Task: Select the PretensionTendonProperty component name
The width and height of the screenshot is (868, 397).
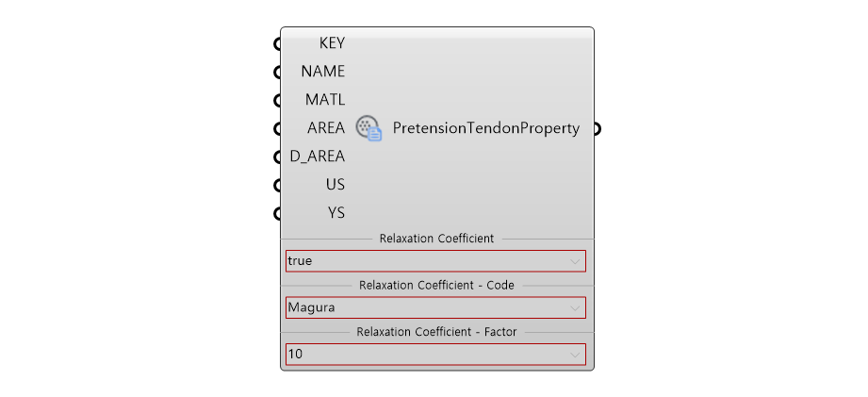Action: point(486,128)
